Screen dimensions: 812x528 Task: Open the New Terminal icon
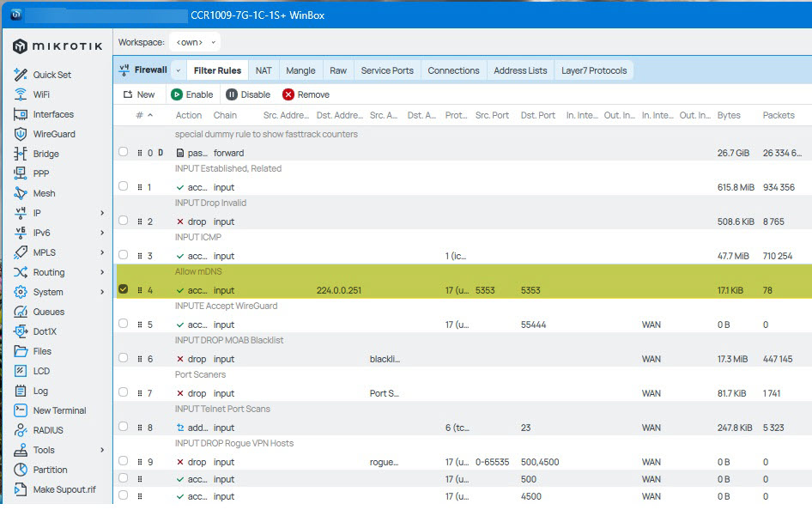tap(21, 410)
